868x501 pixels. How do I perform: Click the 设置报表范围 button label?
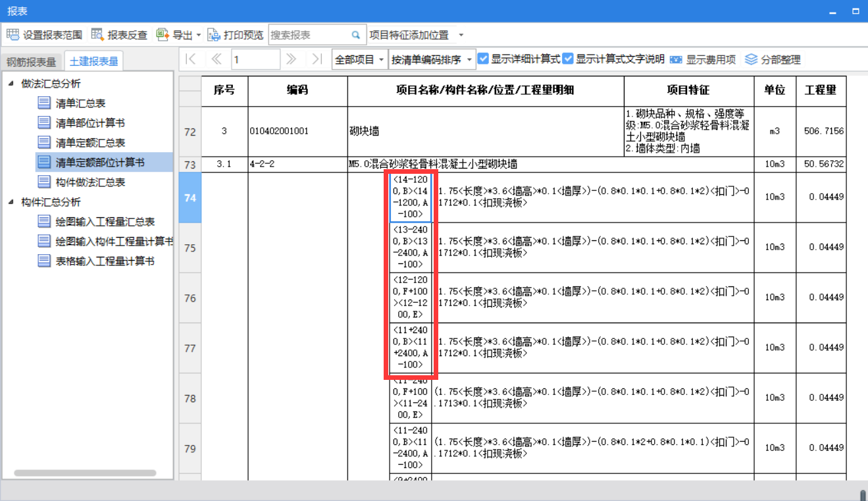click(53, 35)
